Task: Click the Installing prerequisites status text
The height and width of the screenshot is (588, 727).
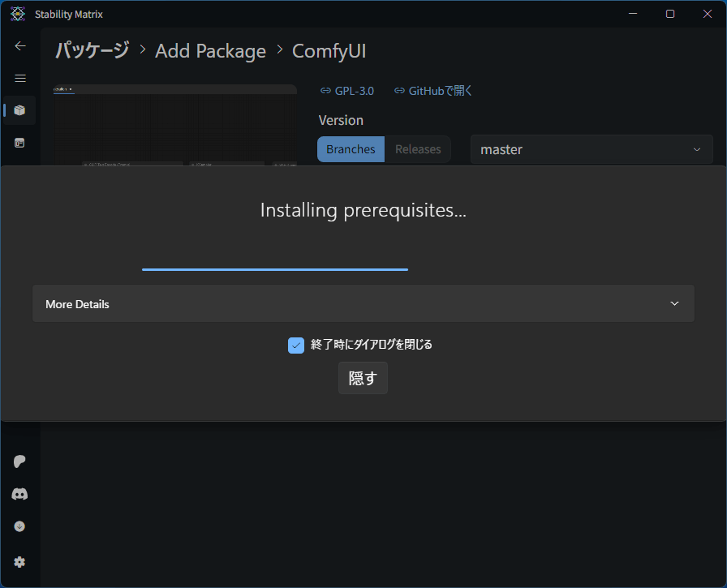Action: [363, 210]
